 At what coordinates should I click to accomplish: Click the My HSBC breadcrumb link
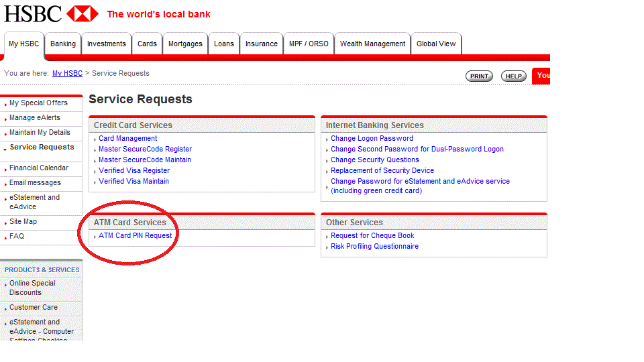67,73
